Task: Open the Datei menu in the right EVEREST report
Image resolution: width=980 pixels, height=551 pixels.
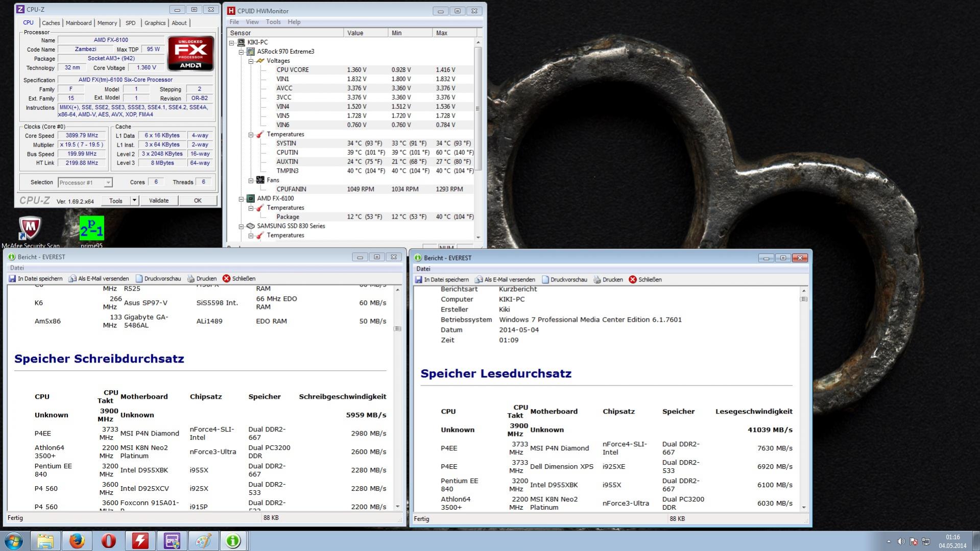Action: 423,269
